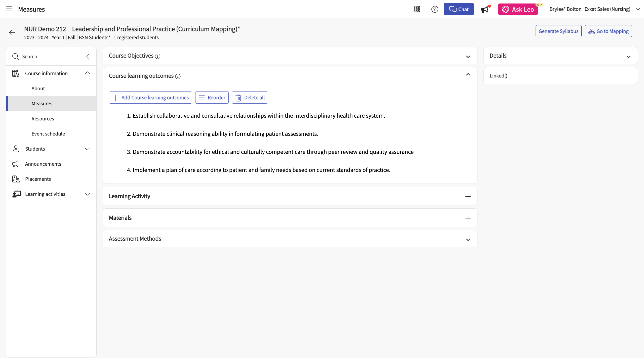The image size is (644, 358).
Task: Click info icon beside Course learning outcomes
Action: [178, 76]
